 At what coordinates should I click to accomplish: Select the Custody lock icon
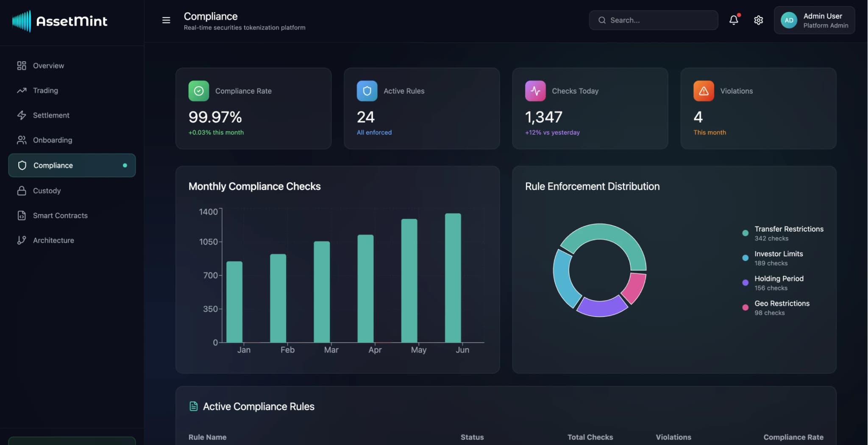(x=21, y=190)
